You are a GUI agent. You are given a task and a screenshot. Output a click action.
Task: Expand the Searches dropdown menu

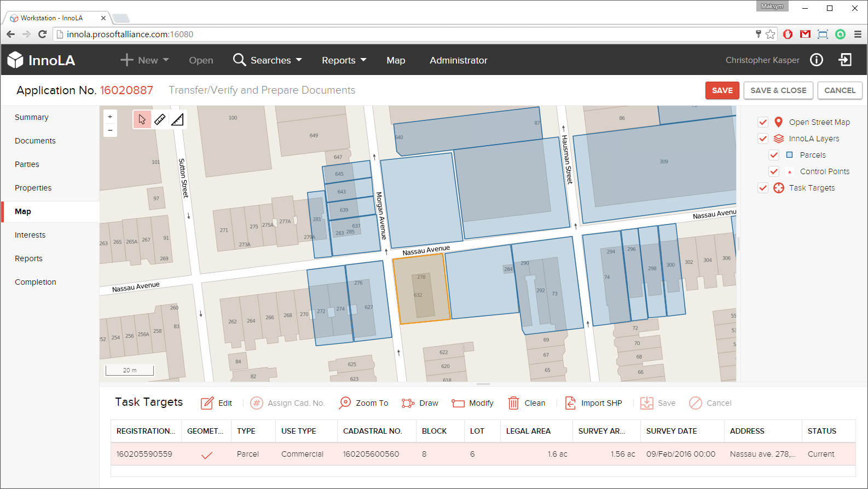268,60
